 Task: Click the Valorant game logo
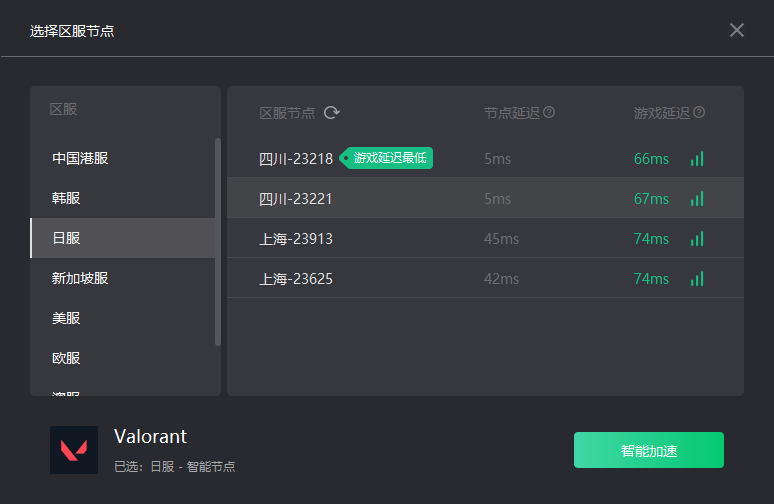pyautogui.click(x=74, y=450)
